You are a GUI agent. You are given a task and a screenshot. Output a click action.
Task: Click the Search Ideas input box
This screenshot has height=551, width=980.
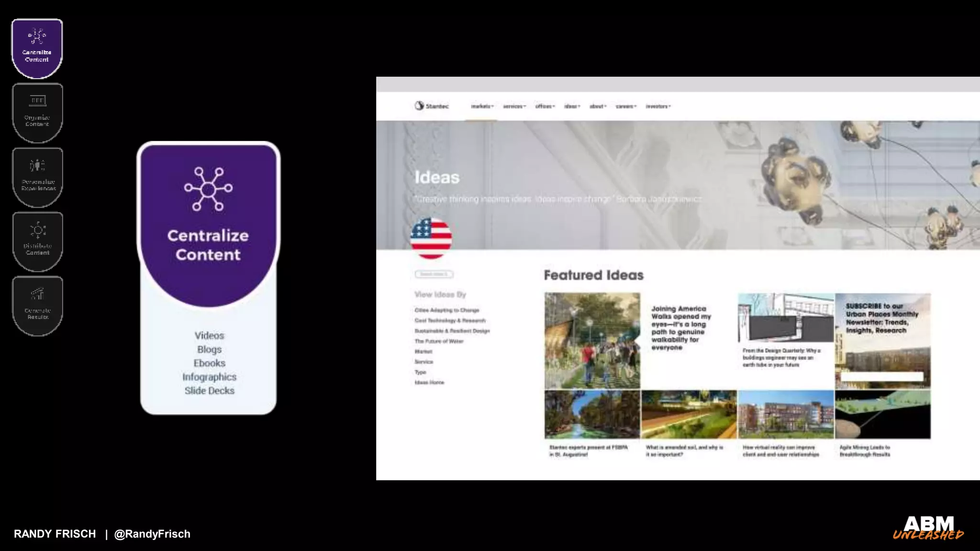coord(434,274)
